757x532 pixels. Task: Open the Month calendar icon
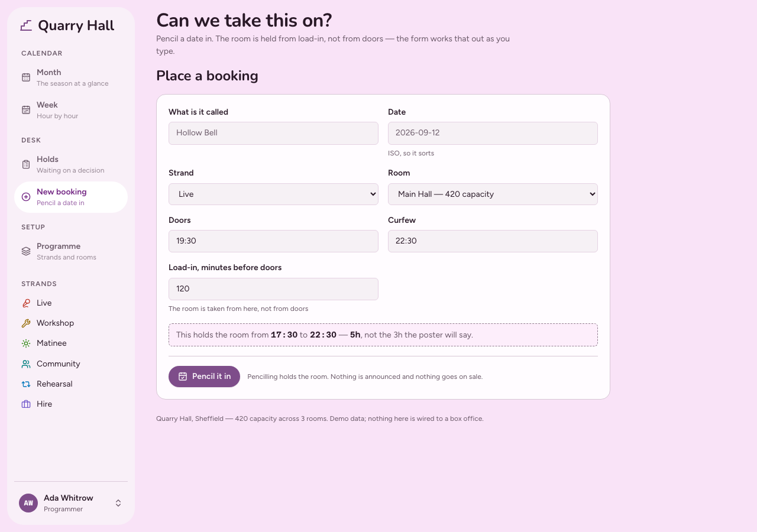click(x=26, y=77)
